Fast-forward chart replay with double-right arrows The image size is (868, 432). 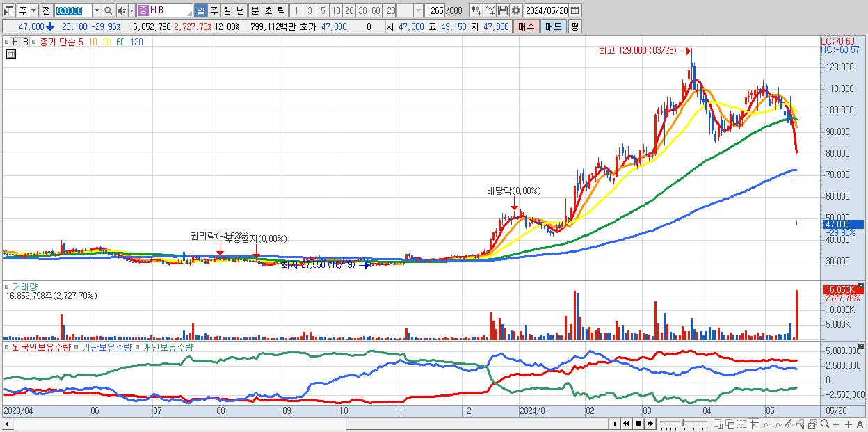pyautogui.click(x=650, y=424)
